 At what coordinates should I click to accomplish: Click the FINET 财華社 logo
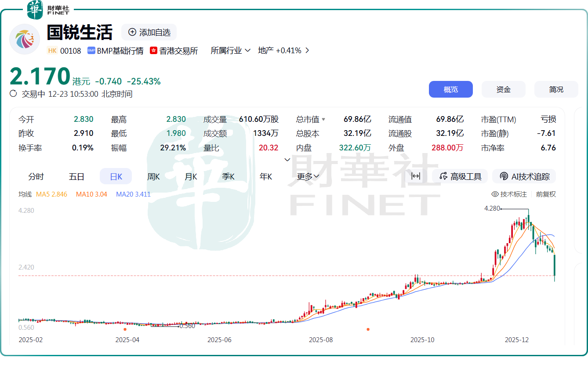[x=48, y=10]
